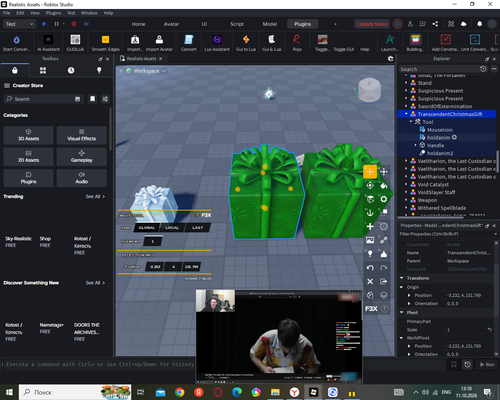Open the File menu

coord(7,13)
